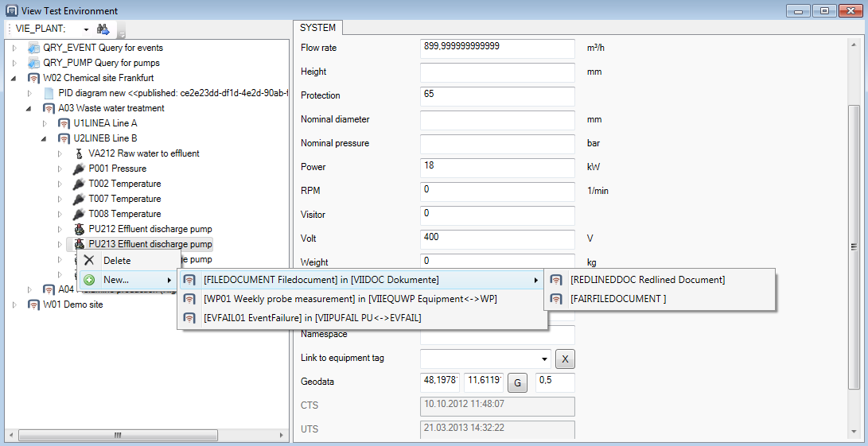Screen dimensions: 868x446
Task: Switch to the SYSTEM tab
Action: 317,28
